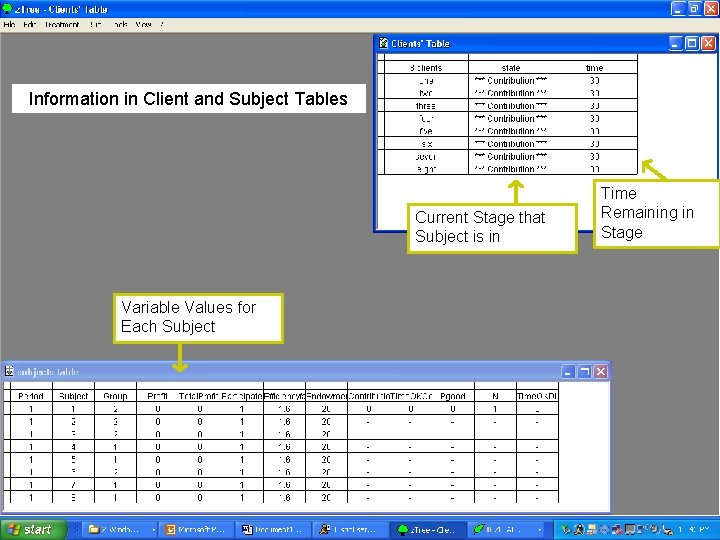The height and width of the screenshot is (540, 720).
Task: Open the Tools menu
Action: coord(120,25)
